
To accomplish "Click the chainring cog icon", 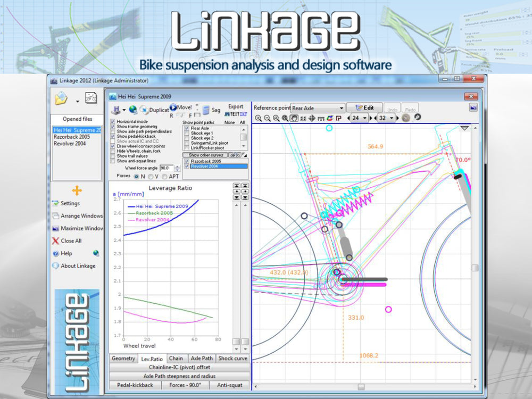I will click(x=406, y=118).
